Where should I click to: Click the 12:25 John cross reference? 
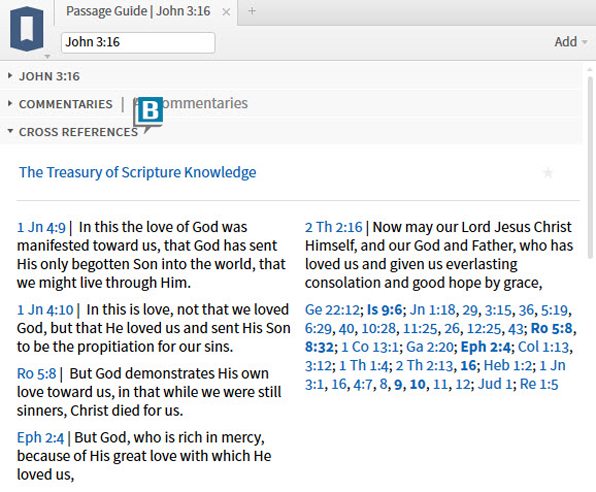click(484, 329)
